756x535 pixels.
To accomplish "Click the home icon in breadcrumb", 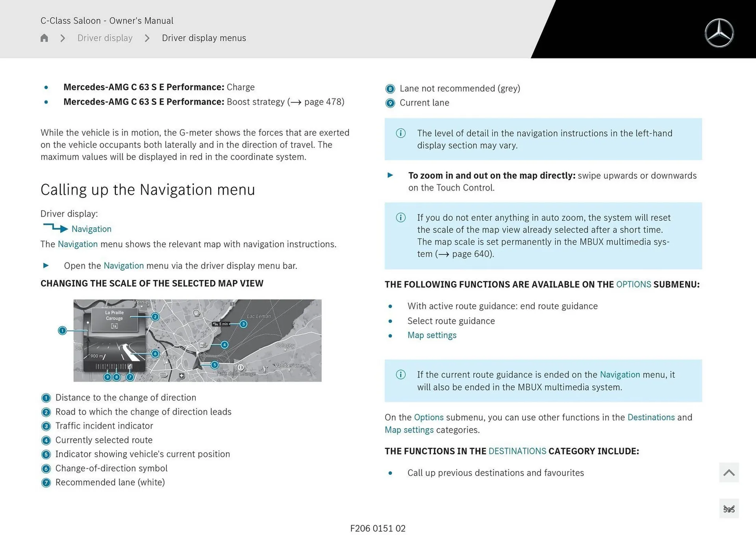I will [x=44, y=38].
